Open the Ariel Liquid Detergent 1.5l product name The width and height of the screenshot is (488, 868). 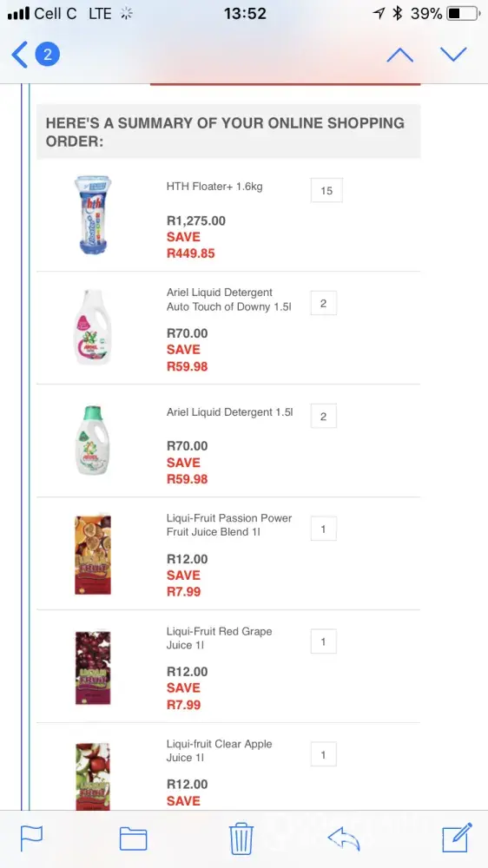(230, 412)
